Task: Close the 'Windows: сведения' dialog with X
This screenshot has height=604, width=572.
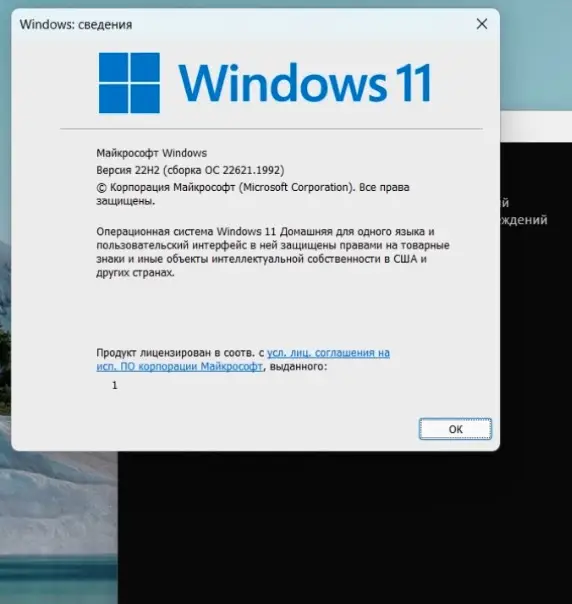Action: tap(481, 24)
